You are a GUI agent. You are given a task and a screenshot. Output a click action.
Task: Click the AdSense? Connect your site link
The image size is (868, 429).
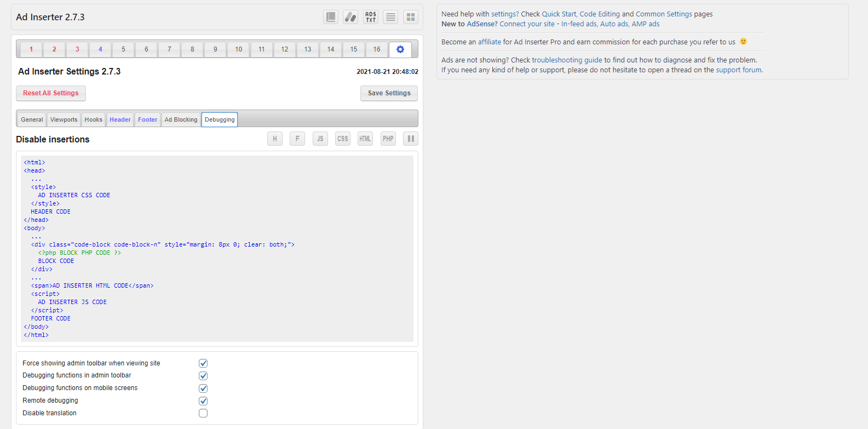pos(510,24)
